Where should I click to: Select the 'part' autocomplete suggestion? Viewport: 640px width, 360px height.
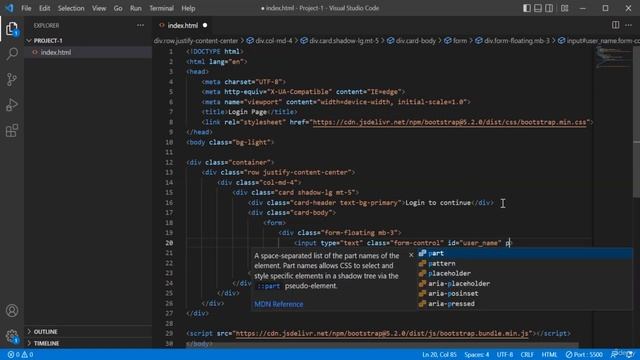525,253
